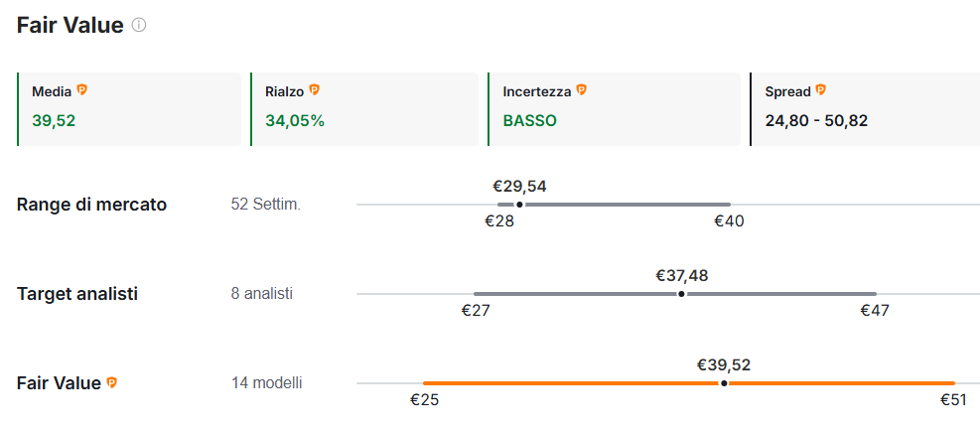Image resolution: width=980 pixels, height=430 pixels.
Task: Click the 52 Settim. text
Action: coord(266,205)
